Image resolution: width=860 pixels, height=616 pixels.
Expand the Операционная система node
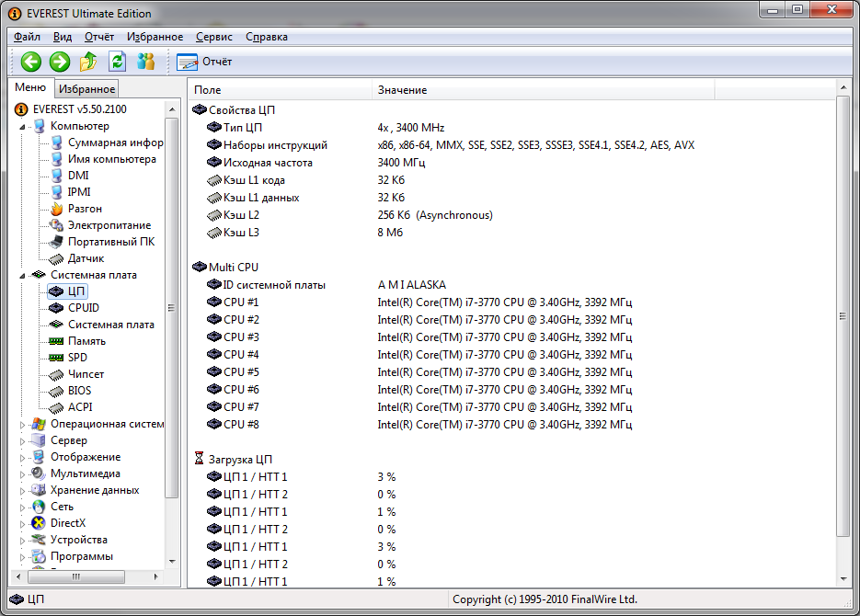click(x=22, y=425)
